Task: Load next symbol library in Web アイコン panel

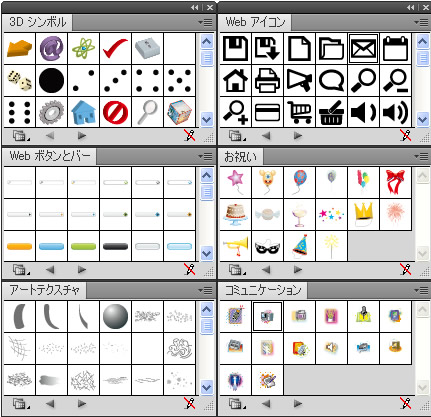Action: pyautogui.click(x=298, y=136)
